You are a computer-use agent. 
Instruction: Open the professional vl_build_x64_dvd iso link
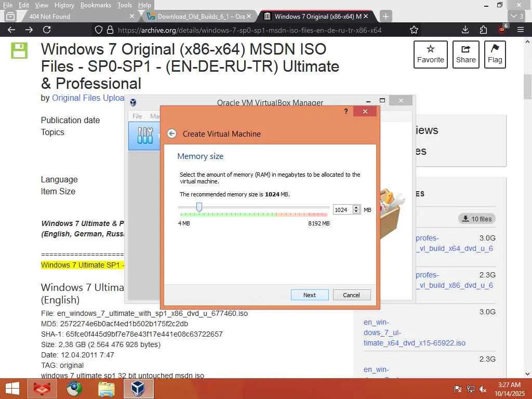454,243
